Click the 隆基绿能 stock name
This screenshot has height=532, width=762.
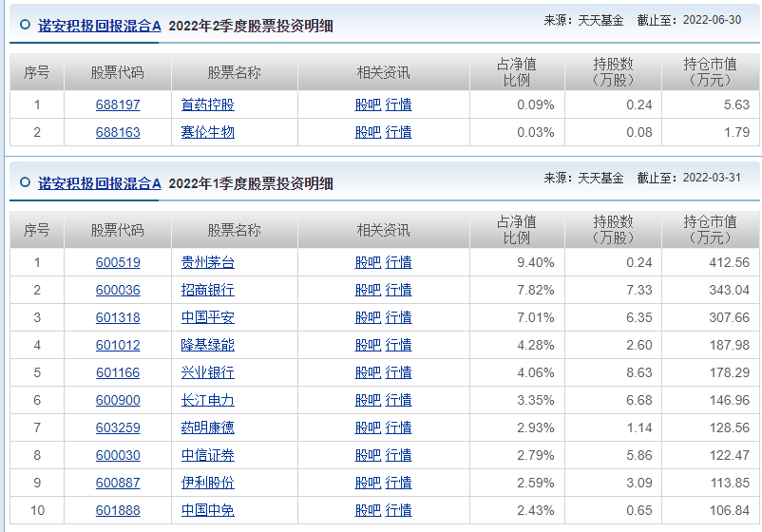(x=207, y=346)
